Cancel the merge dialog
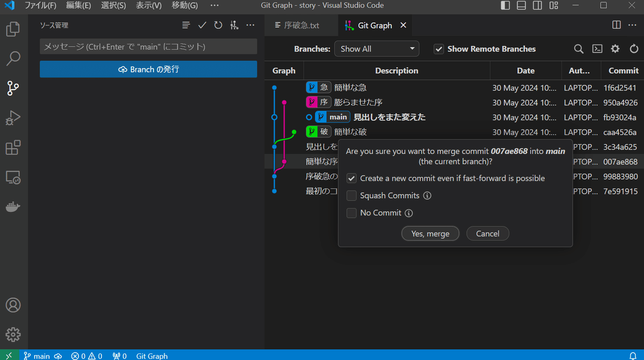644x360 pixels. pos(487,233)
